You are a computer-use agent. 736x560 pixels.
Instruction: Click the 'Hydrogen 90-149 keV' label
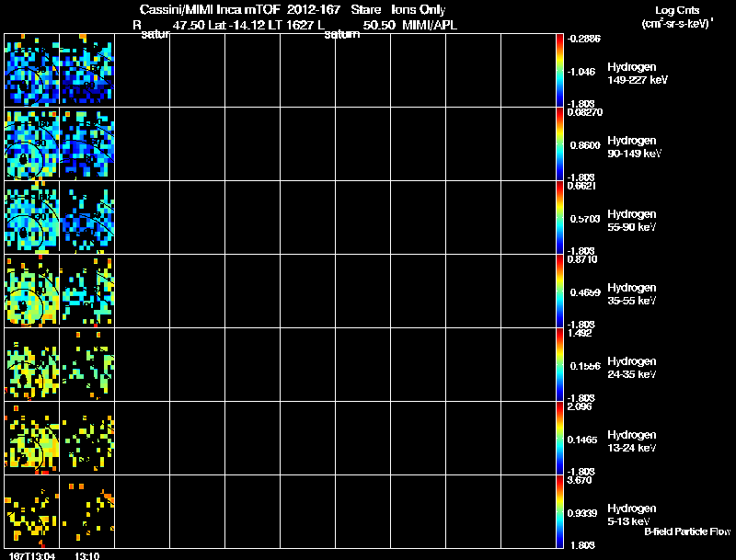pos(634,147)
